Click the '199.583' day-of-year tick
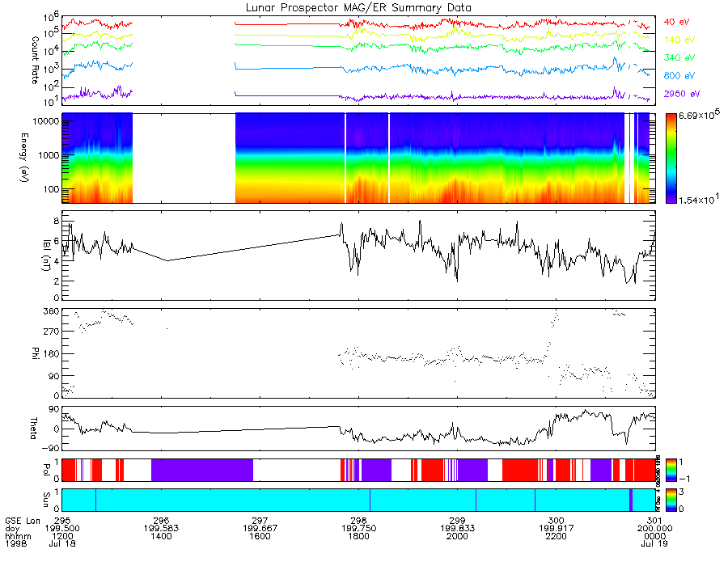 [x=161, y=529]
